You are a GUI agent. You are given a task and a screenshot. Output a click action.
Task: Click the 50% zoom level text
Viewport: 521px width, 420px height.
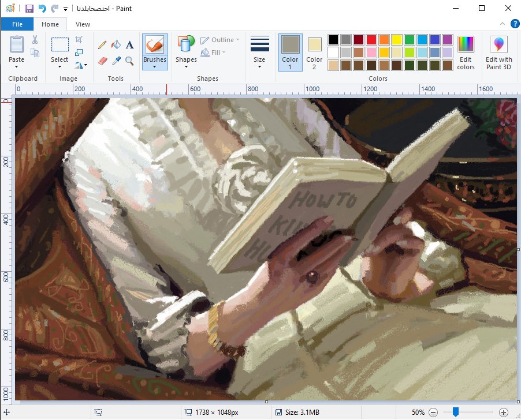pos(418,412)
